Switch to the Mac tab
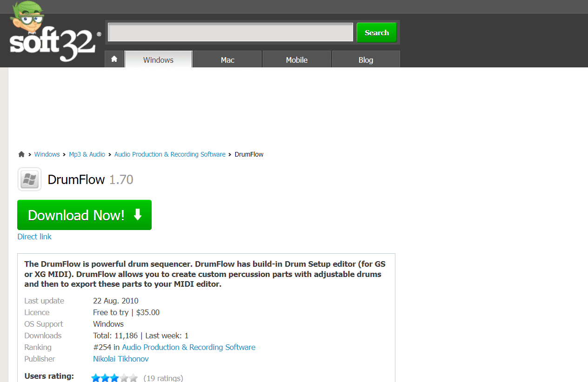Viewport: 588px width, 382px height. pyautogui.click(x=227, y=59)
